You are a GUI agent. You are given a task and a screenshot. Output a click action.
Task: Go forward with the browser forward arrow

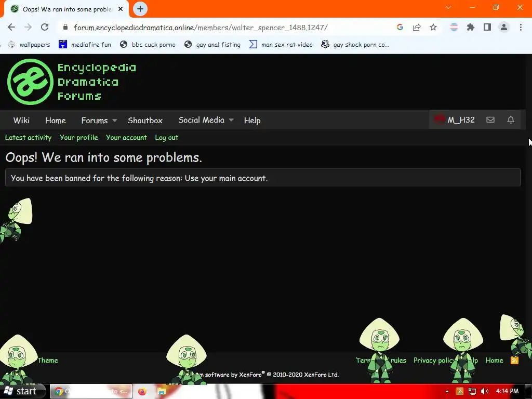(x=28, y=27)
